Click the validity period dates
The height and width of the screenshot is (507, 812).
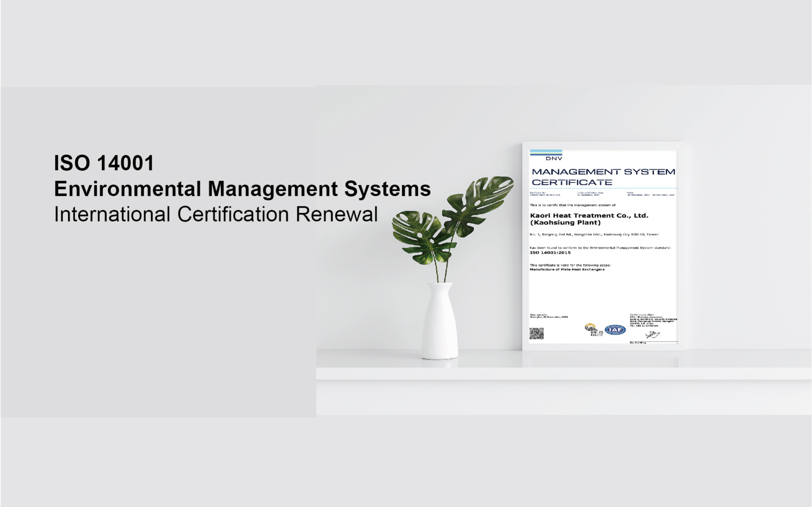pyautogui.click(x=650, y=194)
